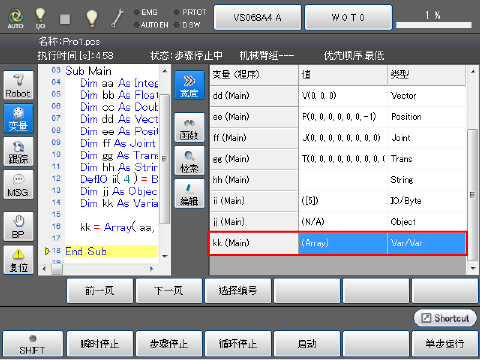480x360 pixels.
Task: Toggle the PRTCT indicator
Action: pyautogui.click(x=190, y=12)
